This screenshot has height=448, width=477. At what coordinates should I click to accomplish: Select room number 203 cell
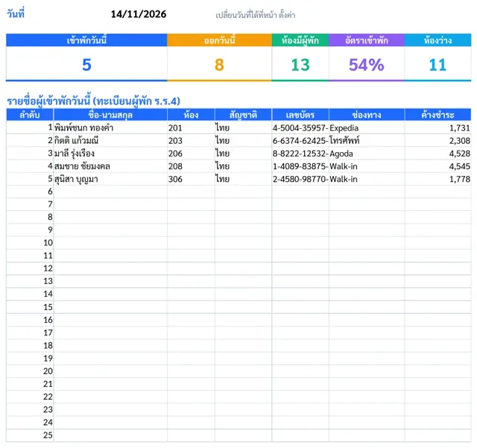[191, 140]
